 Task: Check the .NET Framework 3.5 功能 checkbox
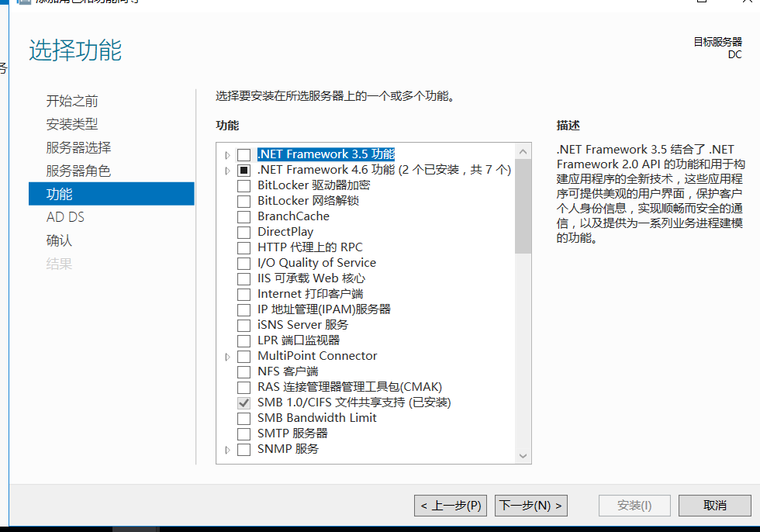pos(244,154)
